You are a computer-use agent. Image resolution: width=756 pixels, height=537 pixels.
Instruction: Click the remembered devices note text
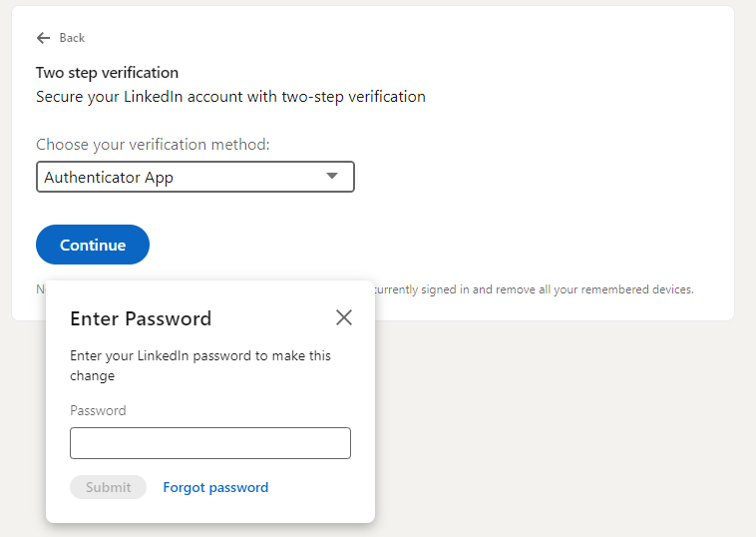tap(533, 289)
